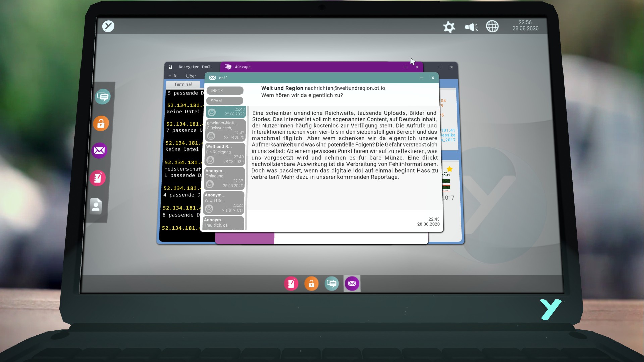Click terminal line 'meisterschaf'

coord(183,169)
